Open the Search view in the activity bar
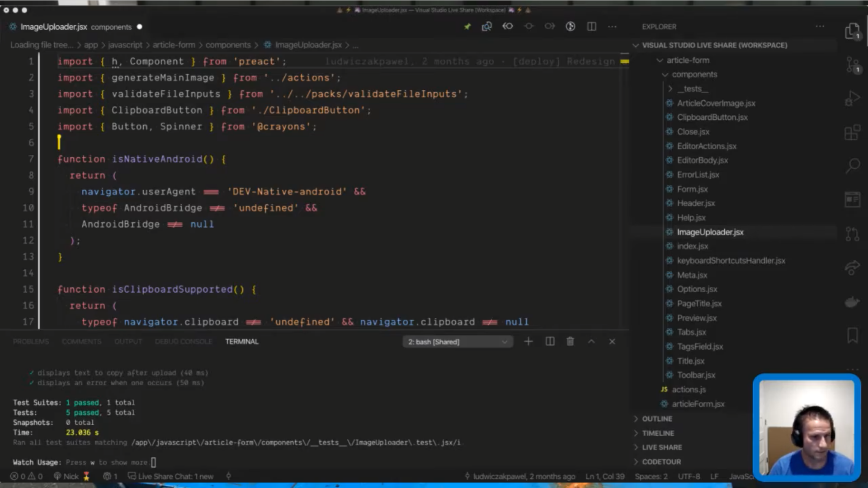 (x=853, y=166)
